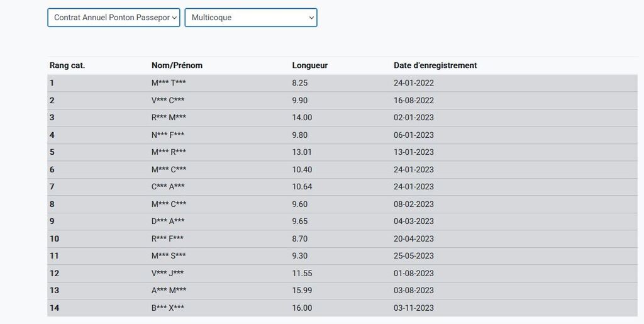The height and width of the screenshot is (324, 644).
Task: Select the name N*** F*** cell
Action: (168, 135)
